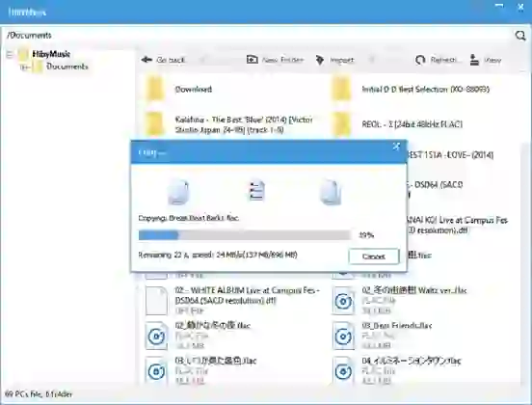Select the REOL 24bit 48kHz FLAC folder
This screenshot has height=405, width=532.
(x=412, y=124)
